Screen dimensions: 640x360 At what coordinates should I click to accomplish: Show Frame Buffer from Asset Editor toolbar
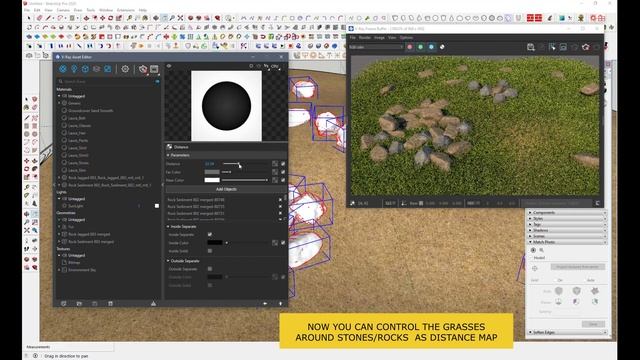coord(154,69)
